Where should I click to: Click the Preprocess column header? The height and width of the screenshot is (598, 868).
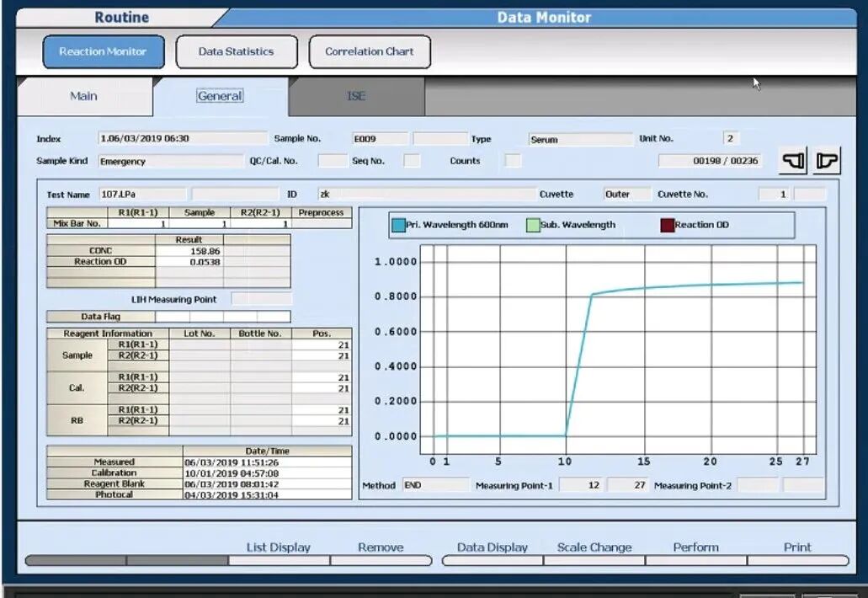tap(321, 212)
